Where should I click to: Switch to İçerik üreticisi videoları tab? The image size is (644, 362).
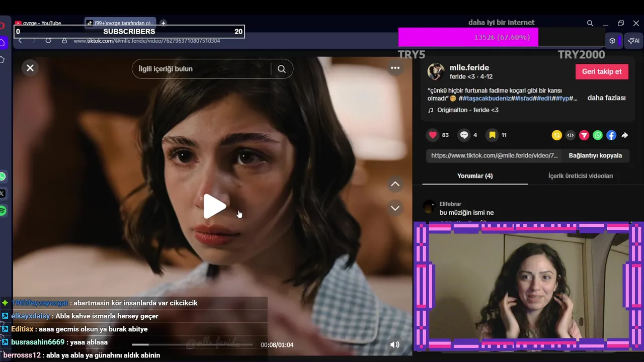[x=580, y=176]
